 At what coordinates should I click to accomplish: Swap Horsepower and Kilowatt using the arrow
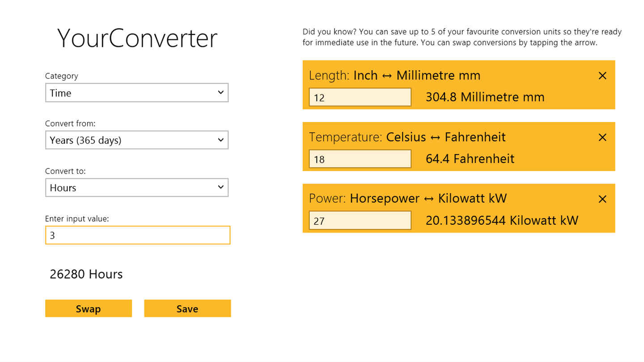(x=429, y=199)
